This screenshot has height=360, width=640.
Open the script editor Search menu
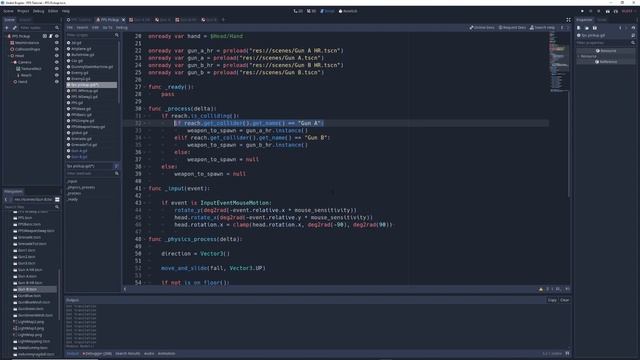[82, 28]
